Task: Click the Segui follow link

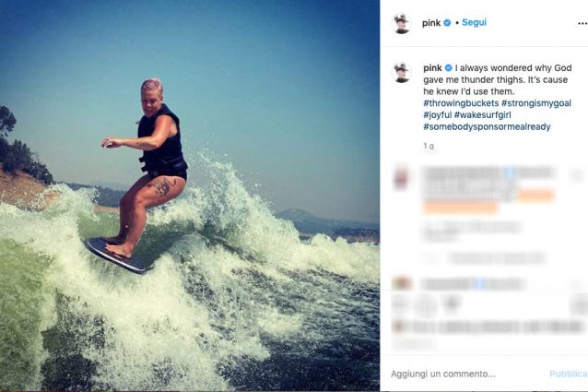Action: click(x=474, y=22)
